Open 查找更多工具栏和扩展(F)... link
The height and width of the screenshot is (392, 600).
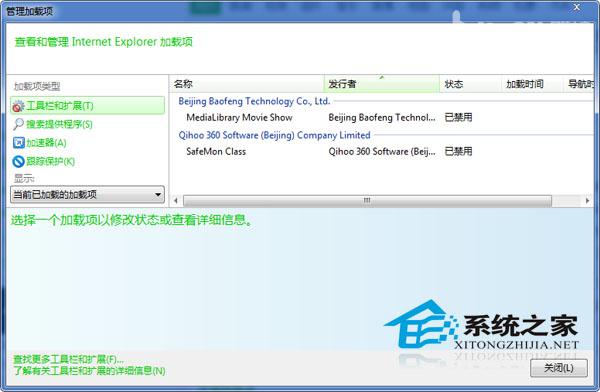68,359
